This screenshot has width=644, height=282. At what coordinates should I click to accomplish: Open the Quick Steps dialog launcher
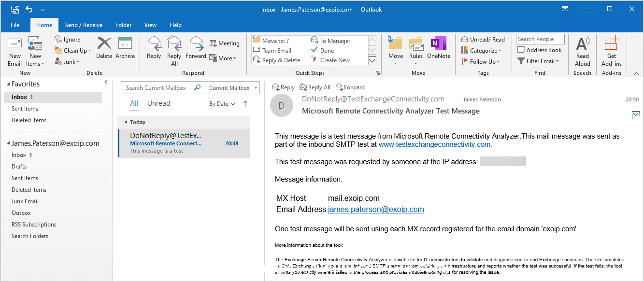pos(378,73)
